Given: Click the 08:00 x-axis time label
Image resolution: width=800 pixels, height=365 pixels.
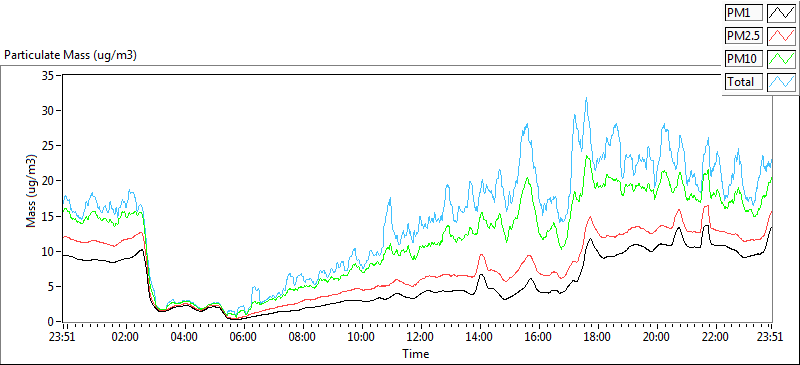Looking at the screenshot, I should click(303, 337).
